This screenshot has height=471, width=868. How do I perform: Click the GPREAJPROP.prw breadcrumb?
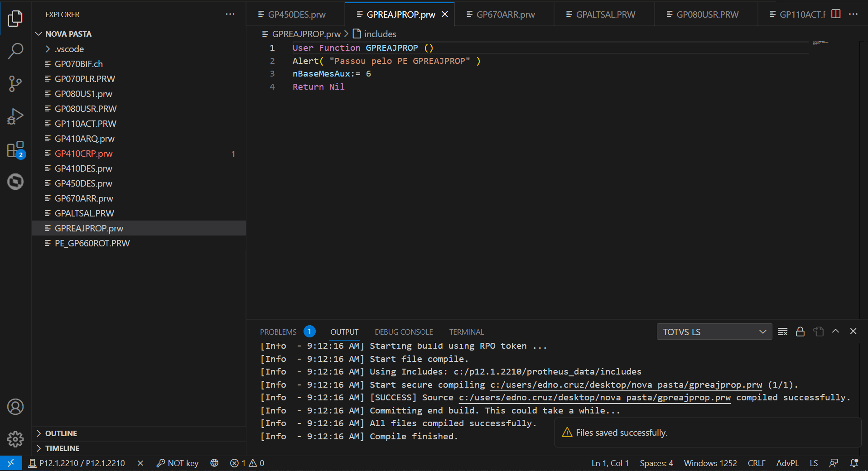[306, 34]
